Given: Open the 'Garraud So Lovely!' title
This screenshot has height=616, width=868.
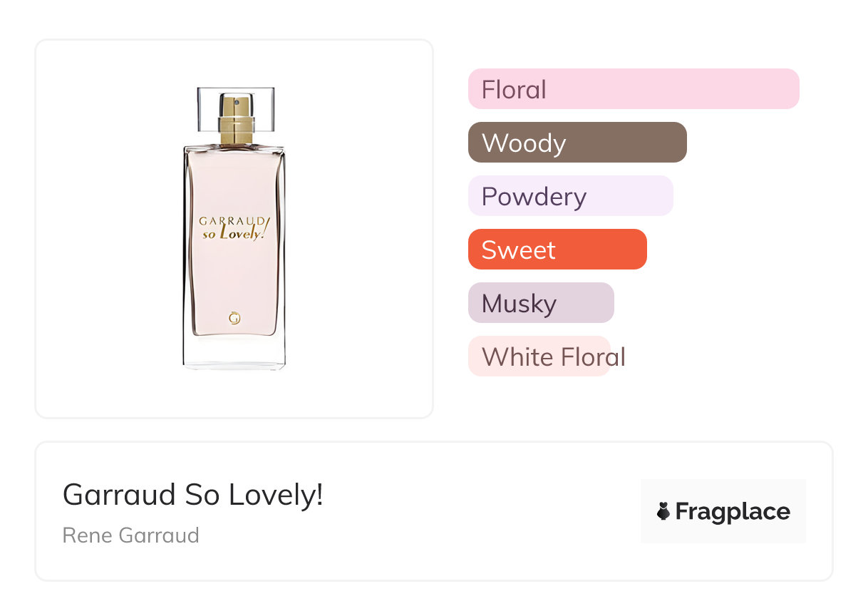Looking at the screenshot, I should [x=193, y=495].
